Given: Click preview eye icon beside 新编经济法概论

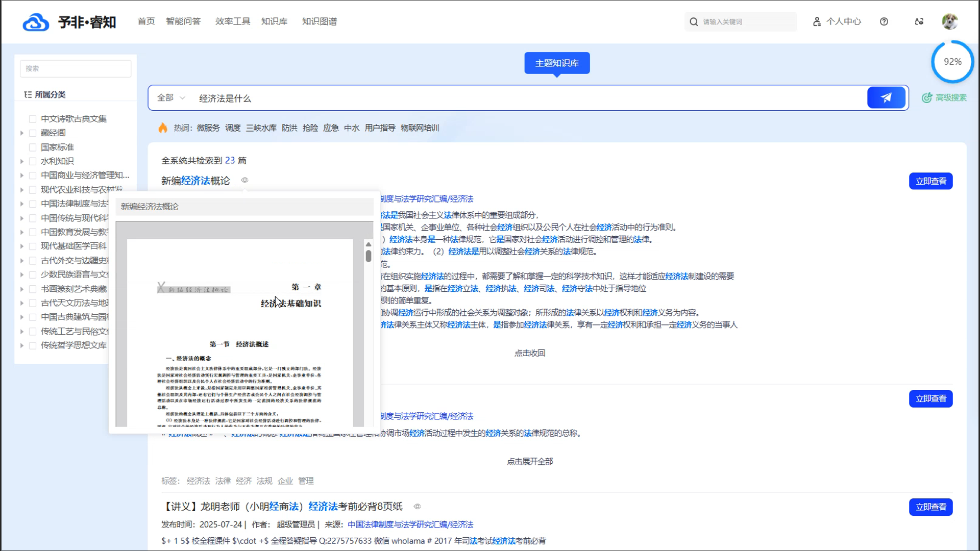Looking at the screenshot, I should (244, 180).
